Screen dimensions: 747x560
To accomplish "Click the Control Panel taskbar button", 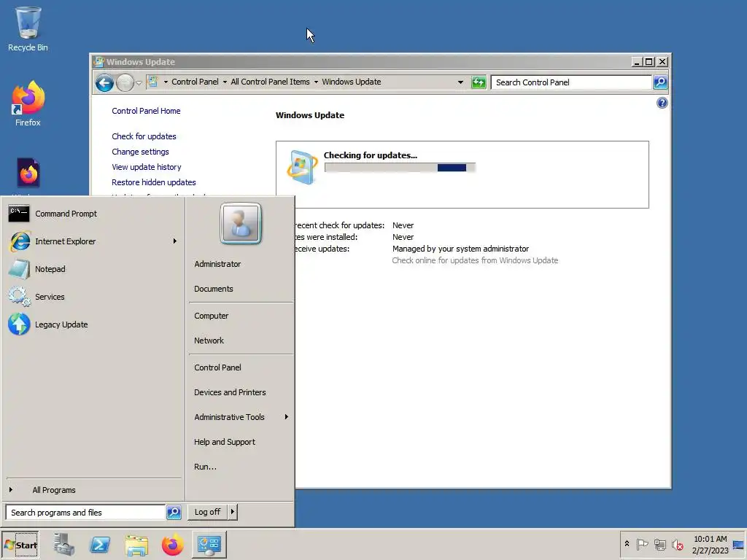I will tap(209, 545).
